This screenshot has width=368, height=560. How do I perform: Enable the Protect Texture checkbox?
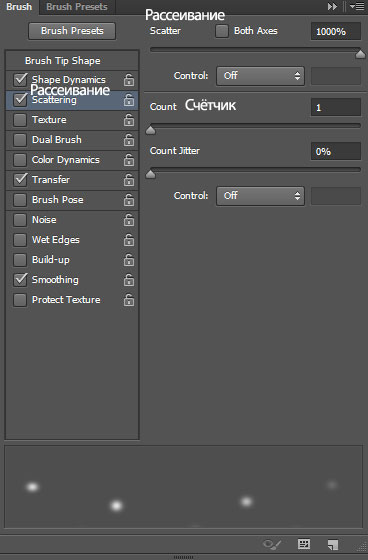click(x=20, y=300)
